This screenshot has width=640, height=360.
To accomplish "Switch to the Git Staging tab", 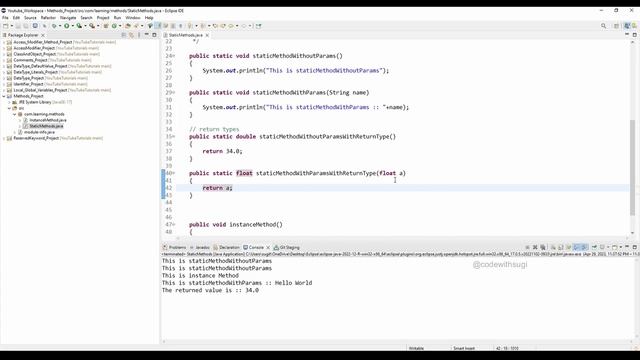I will point(287,247).
